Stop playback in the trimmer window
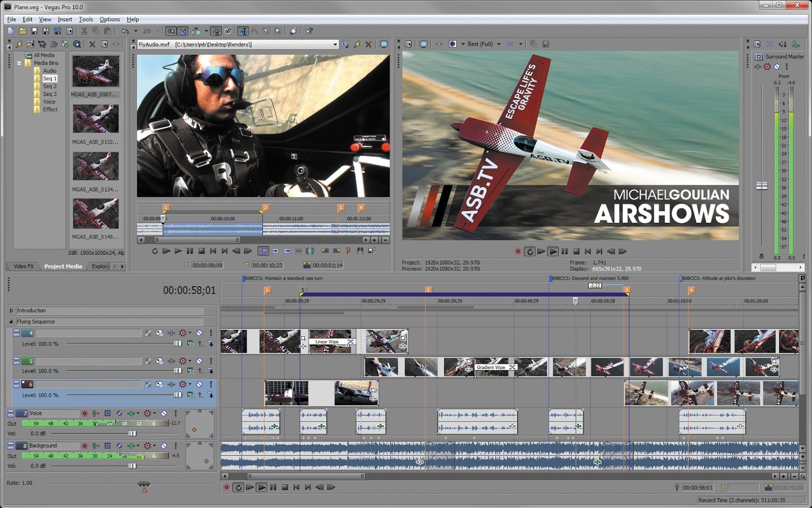Image resolution: width=812 pixels, height=508 pixels. [202, 250]
